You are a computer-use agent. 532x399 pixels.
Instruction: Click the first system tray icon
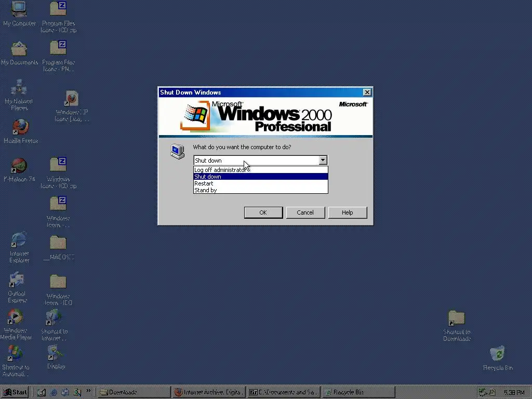coord(483,393)
